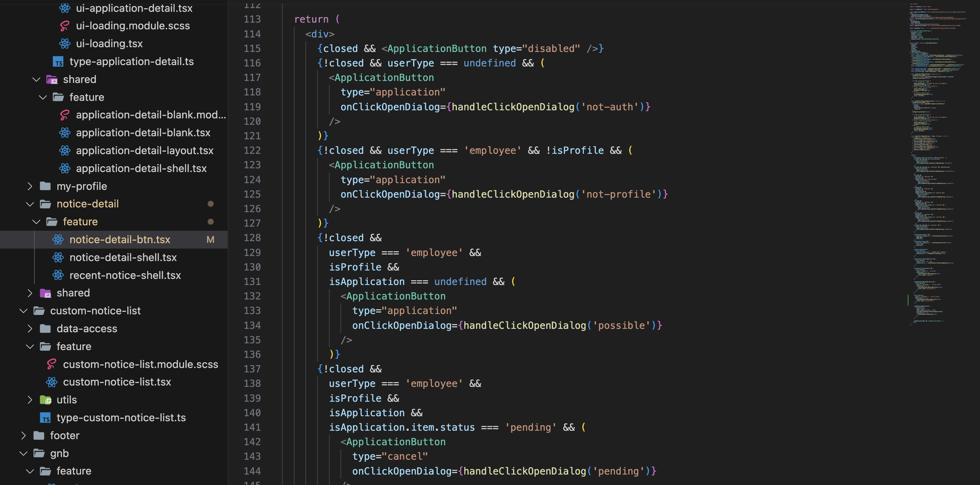Click the Sass icon of custom-notice-list.module.scss
980x485 pixels.
click(52, 364)
